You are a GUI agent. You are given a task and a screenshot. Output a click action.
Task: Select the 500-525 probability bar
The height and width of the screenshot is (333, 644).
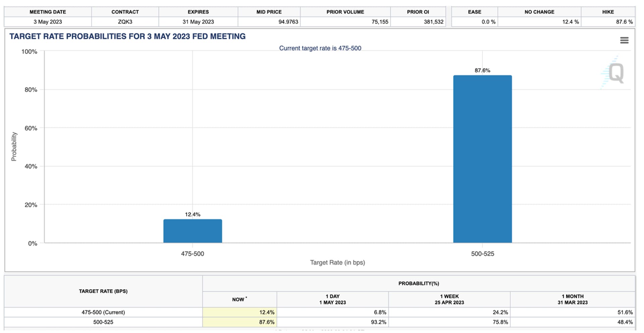pyautogui.click(x=482, y=159)
